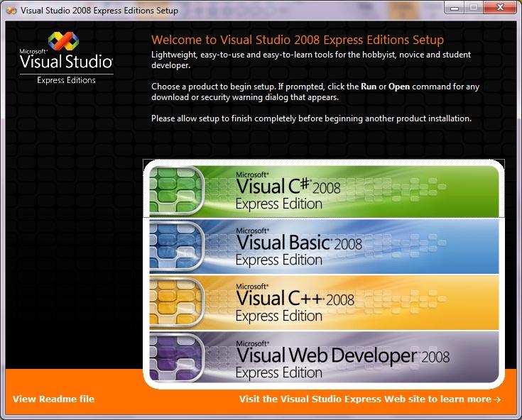Choose Visual Basic 2008 Express Edition banner
This screenshot has width=522, height=420.
(x=324, y=246)
